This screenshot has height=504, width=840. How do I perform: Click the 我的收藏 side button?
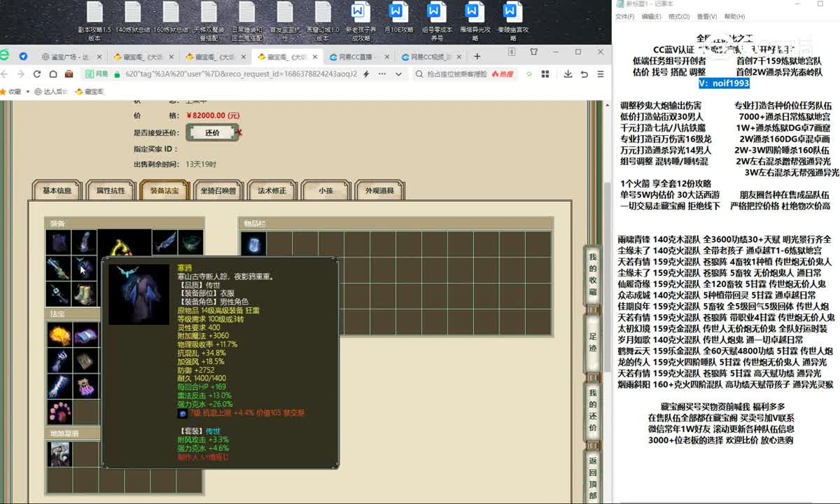tap(593, 275)
